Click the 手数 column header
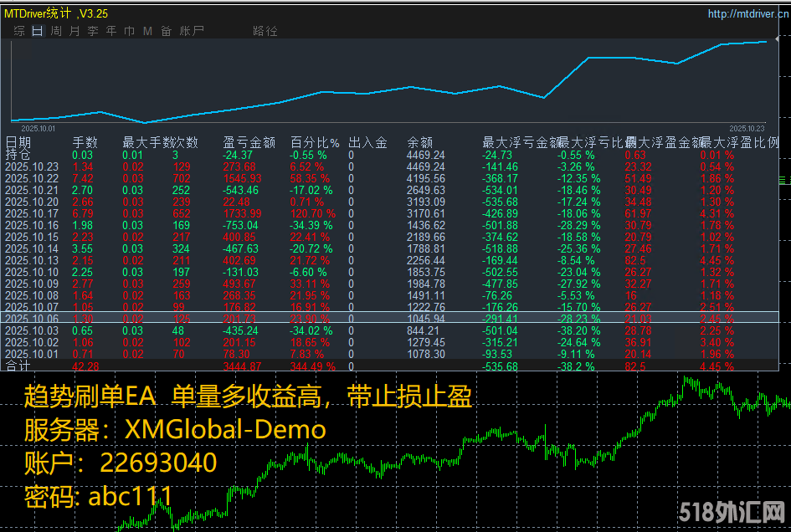Viewport: 791px width, 532px height. [x=85, y=143]
